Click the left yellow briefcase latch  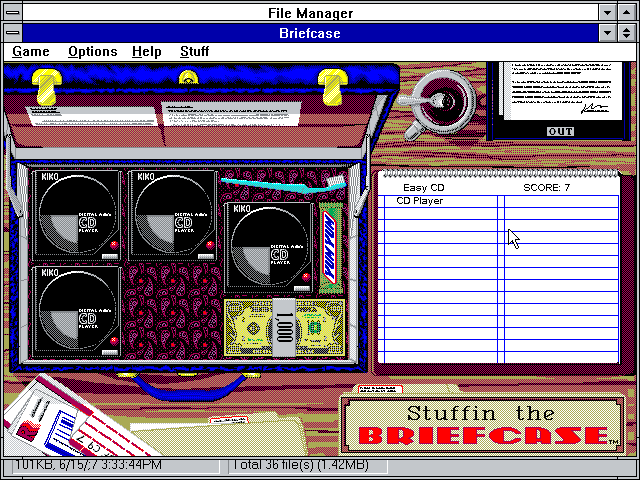(46, 85)
